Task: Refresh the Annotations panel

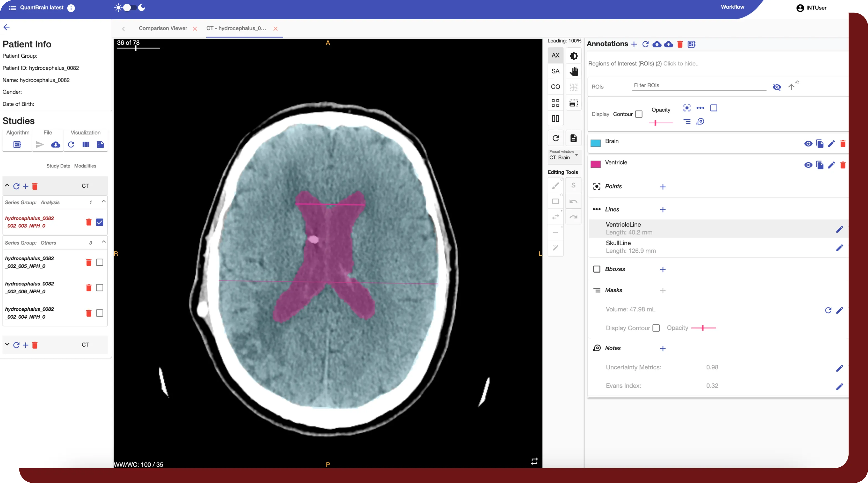Action: click(646, 44)
